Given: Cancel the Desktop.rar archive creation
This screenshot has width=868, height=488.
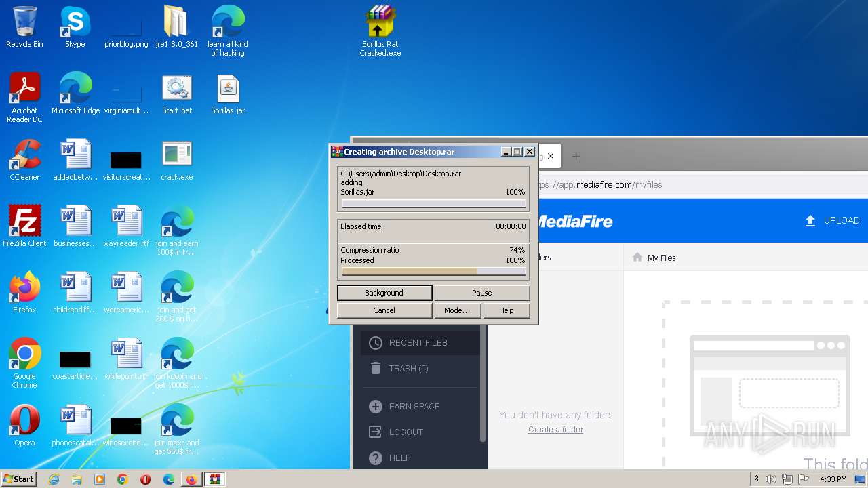Looking at the screenshot, I should pos(384,310).
